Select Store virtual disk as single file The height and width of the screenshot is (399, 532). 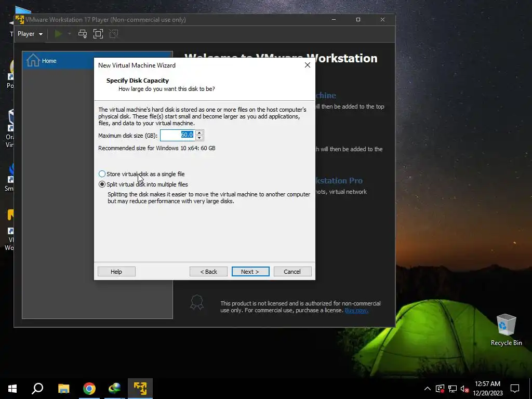pos(141,174)
